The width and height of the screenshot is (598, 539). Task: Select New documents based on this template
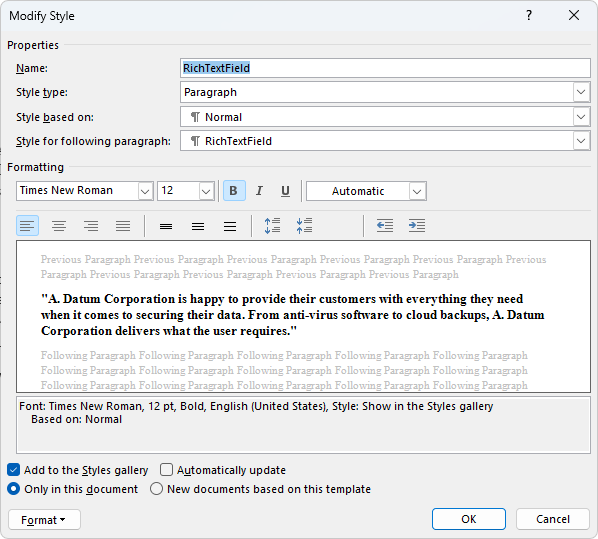coord(156,489)
